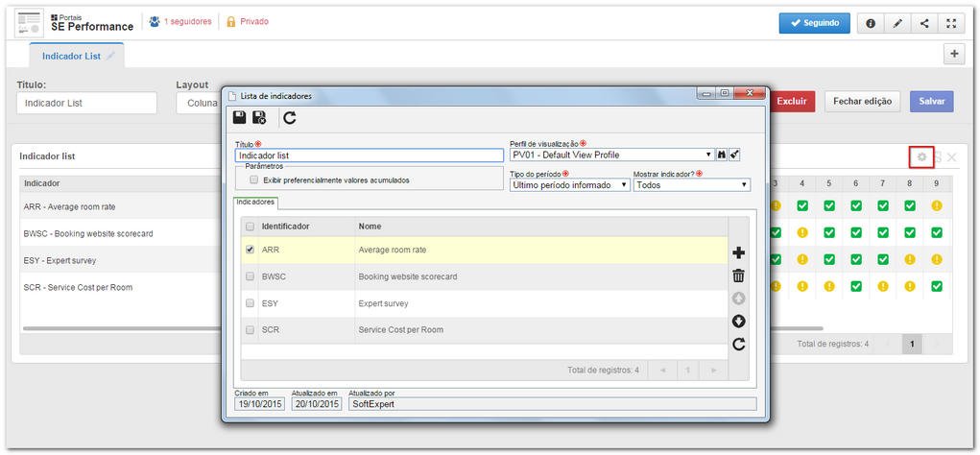Screen dimensions: 980x455
Task: Open Mostrar indicador dropdown
Action: tap(692, 185)
